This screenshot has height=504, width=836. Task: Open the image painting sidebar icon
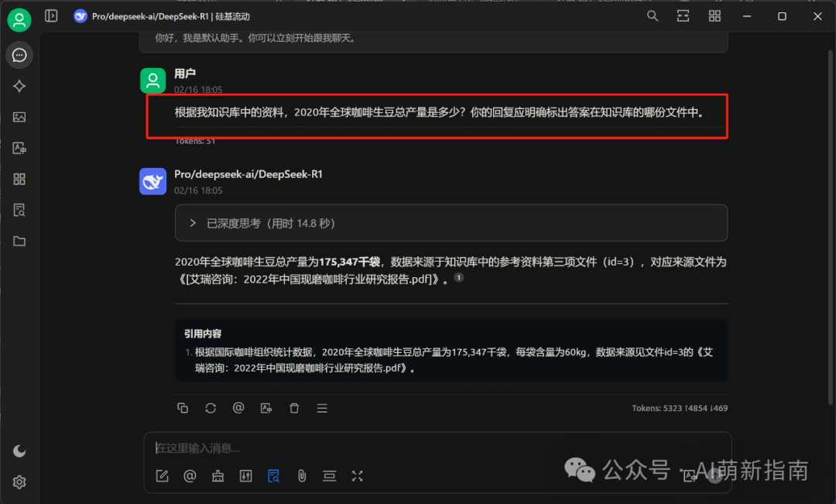pos(19,117)
